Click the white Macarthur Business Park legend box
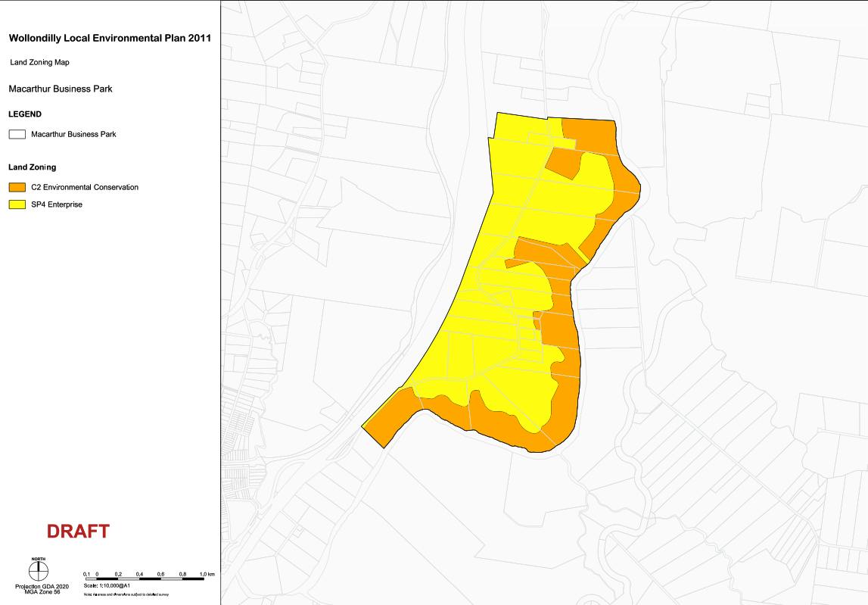The height and width of the screenshot is (605, 868). click(17, 134)
